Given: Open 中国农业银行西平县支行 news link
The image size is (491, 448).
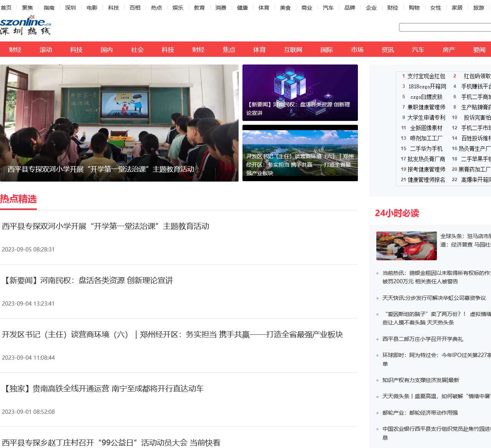Looking at the screenshot, I should pos(437,433).
